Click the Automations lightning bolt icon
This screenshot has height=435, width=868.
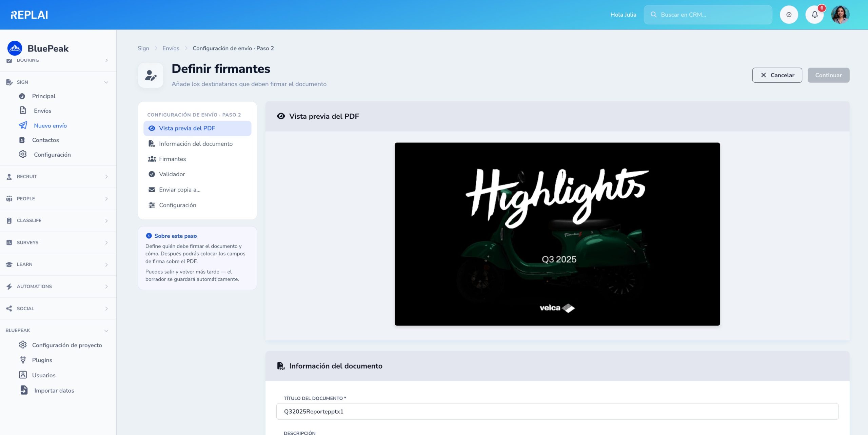click(x=9, y=286)
